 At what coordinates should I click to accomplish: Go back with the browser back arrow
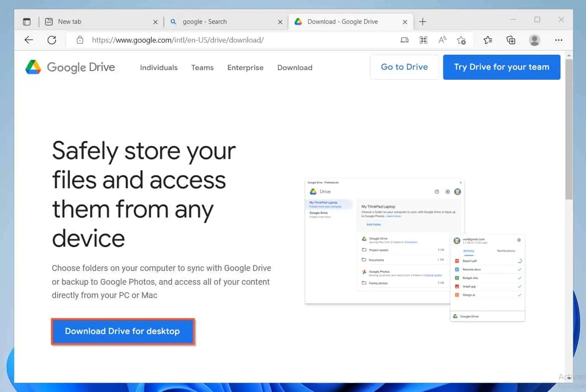(29, 40)
